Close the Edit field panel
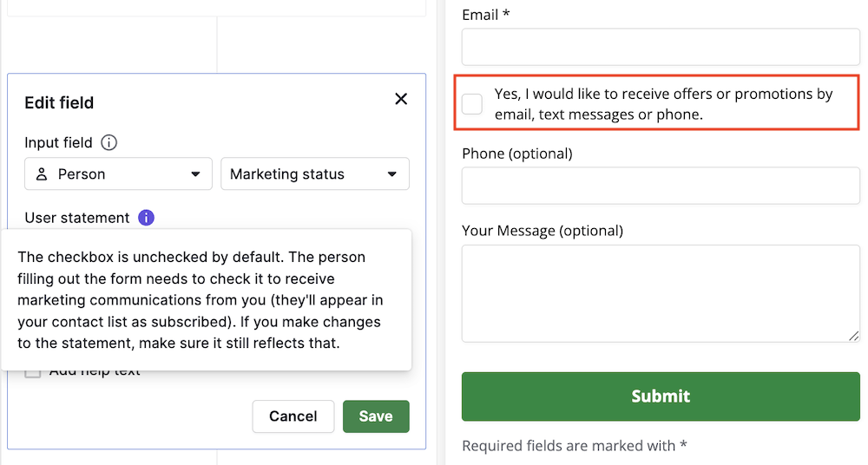The image size is (868, 465). (401, 99)
